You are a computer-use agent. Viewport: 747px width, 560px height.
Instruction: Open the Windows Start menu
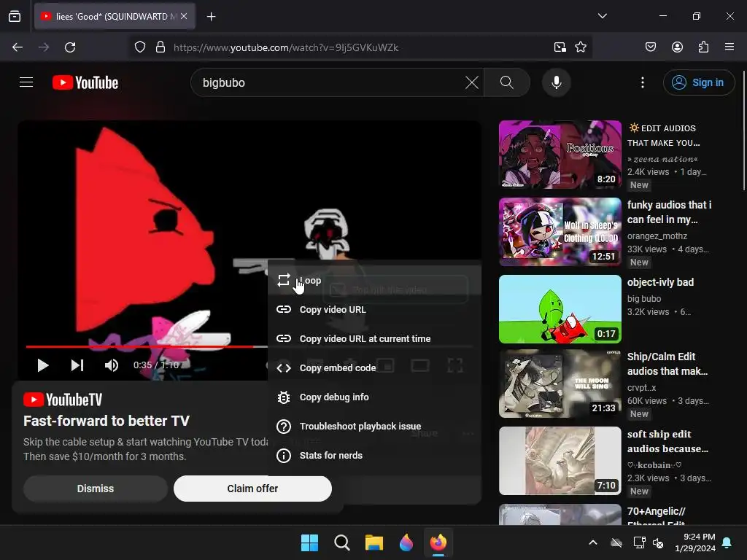click(309, 542)
